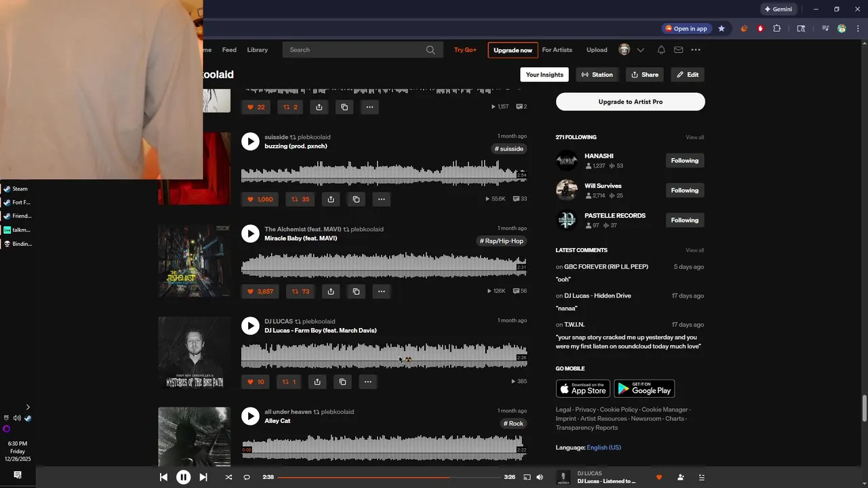The height and width of the screenshot is (488, 868).
Task: Open messages envelope icon
Action: tap(678, 49)
